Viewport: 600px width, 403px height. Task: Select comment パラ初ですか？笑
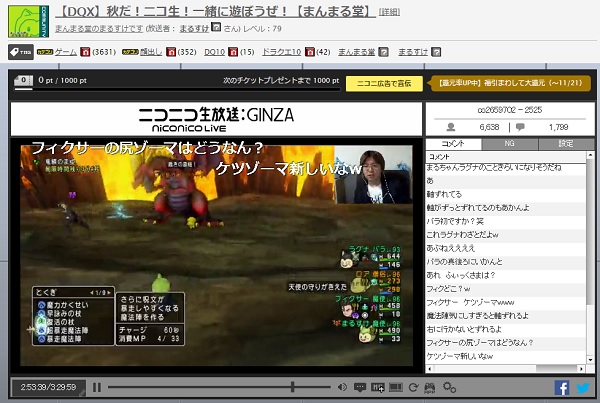505,221
